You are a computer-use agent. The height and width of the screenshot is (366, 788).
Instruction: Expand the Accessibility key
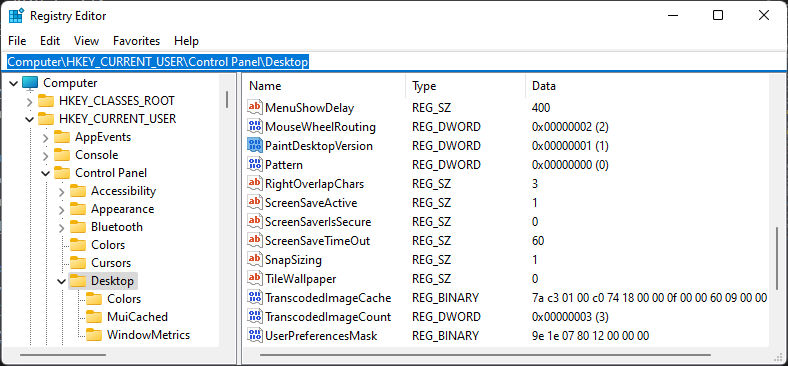pyautogui.click(x=61, y=192)
